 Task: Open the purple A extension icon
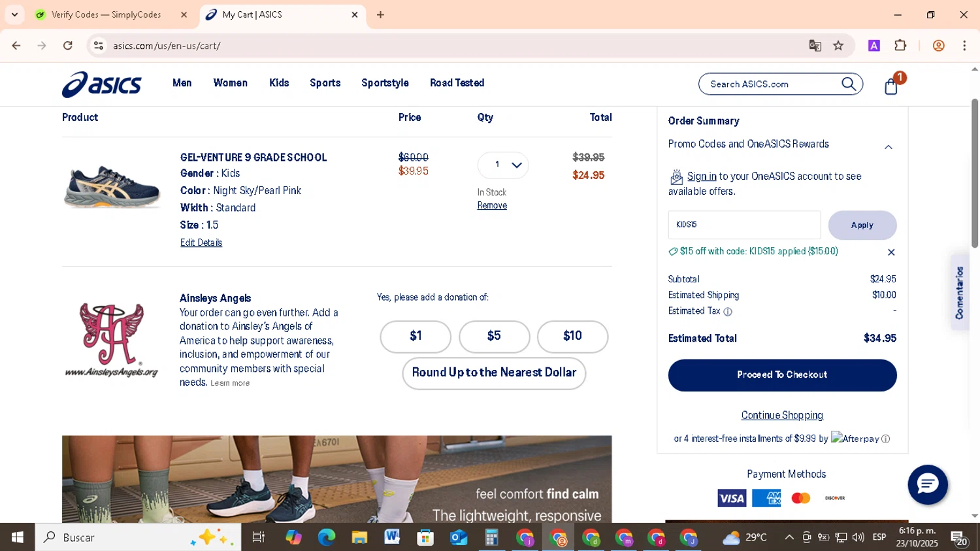click(x=874, y=46)
